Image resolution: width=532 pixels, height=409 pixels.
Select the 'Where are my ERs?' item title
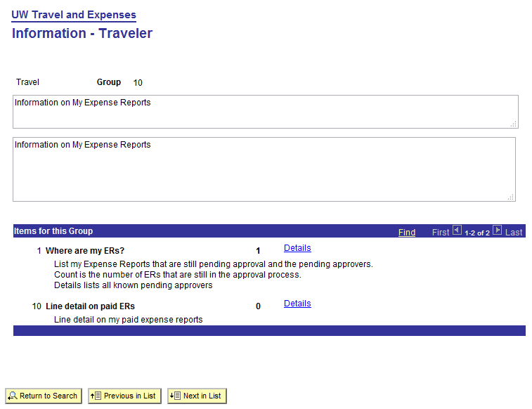[x=85, y=251]
